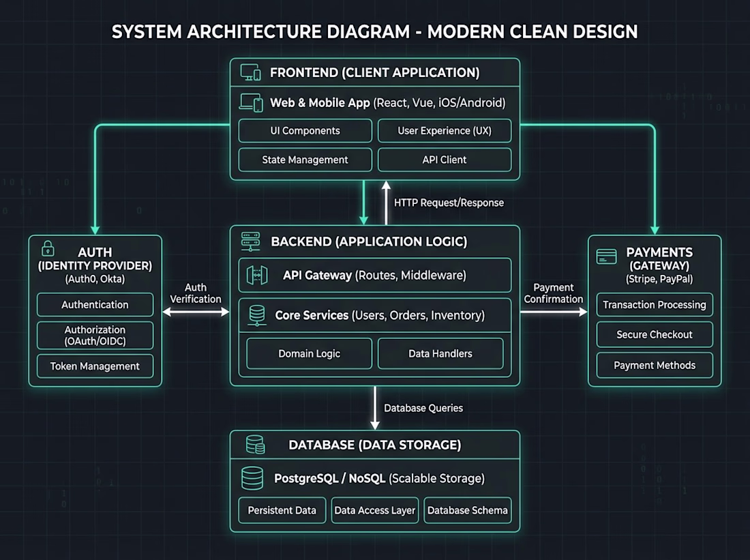
Task: Click the Auth Verification label
Action: [x=196, y=293]
